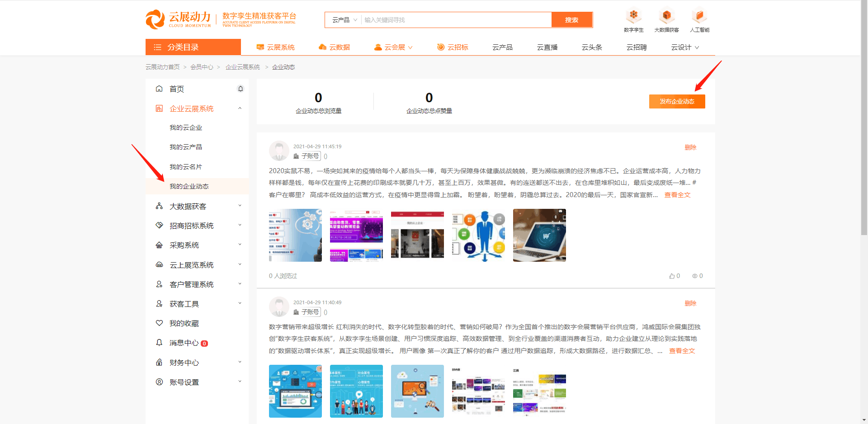Image resolution: width=868 pixels, height=424 pixels.
Task: Select the 人工智能 icon at top right
Action: click(699, 16)
